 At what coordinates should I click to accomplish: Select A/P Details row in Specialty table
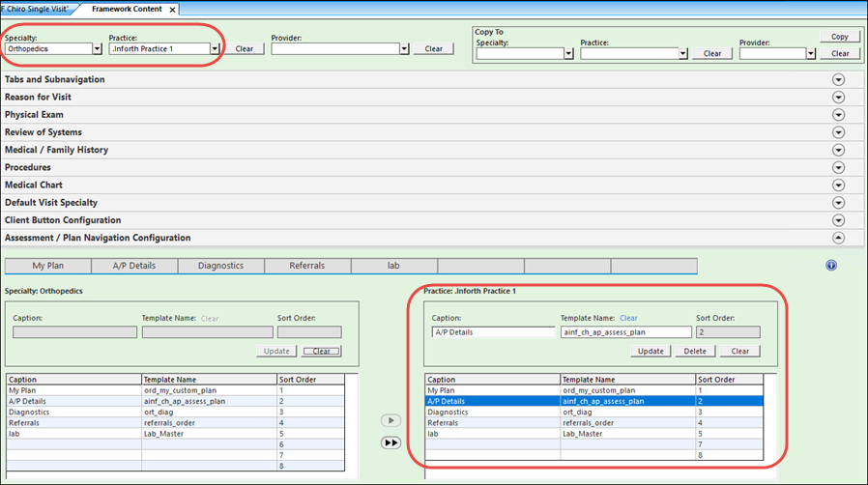pyautogui.click(x=176, y=402)
